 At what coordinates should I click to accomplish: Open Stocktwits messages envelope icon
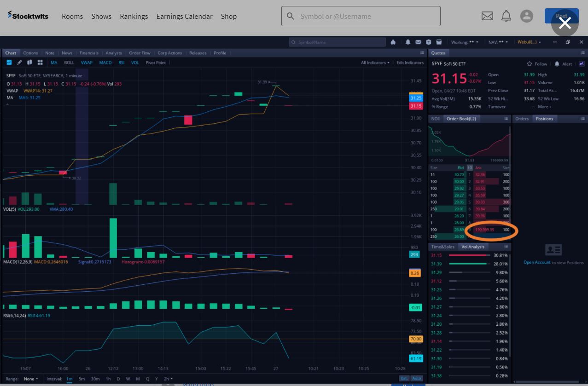coord(487,16)
